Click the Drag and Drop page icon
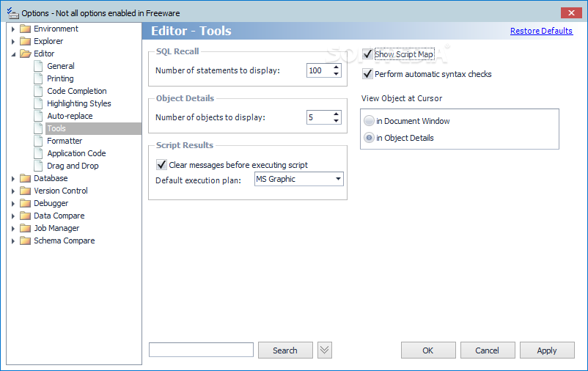This screenshot has width=588, height=371. 38,166
